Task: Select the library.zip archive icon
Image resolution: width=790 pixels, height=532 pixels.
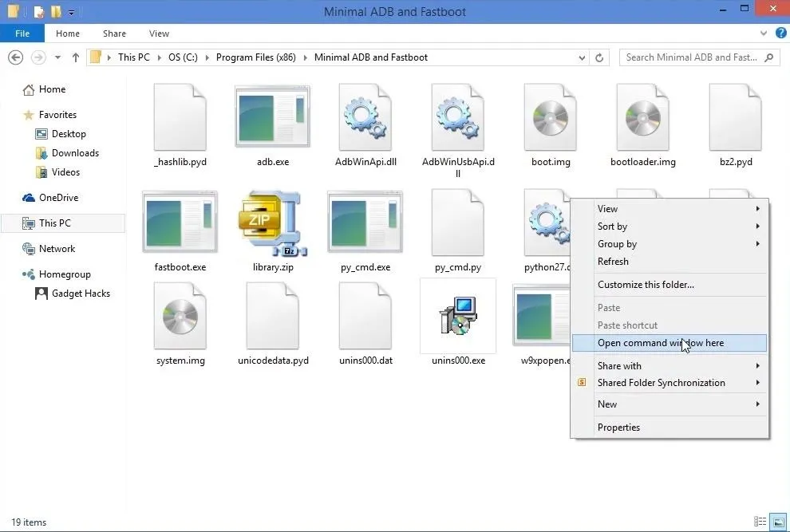Action: pyautogui.click(x=273, y=223)
